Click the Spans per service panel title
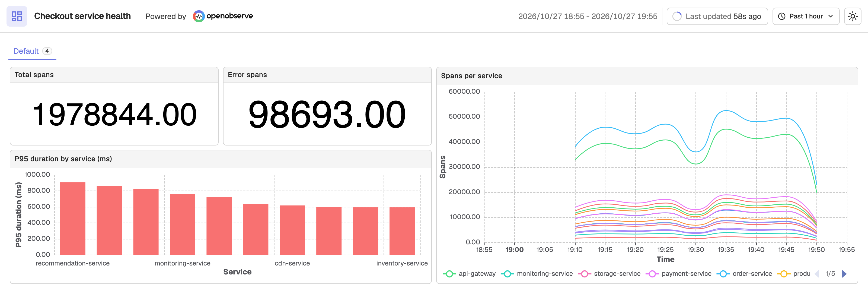The height and width of the screenshot is (291, 868). (471, 76)
